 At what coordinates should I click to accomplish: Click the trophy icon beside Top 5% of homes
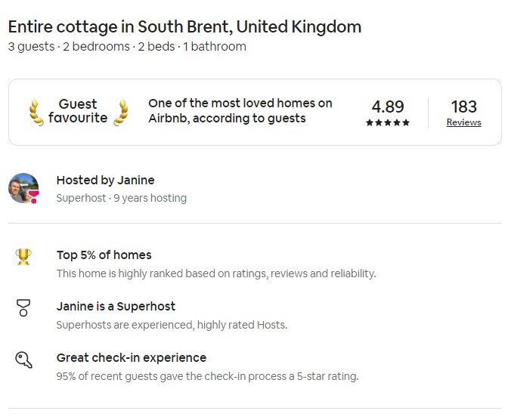[x=23, y=257]
